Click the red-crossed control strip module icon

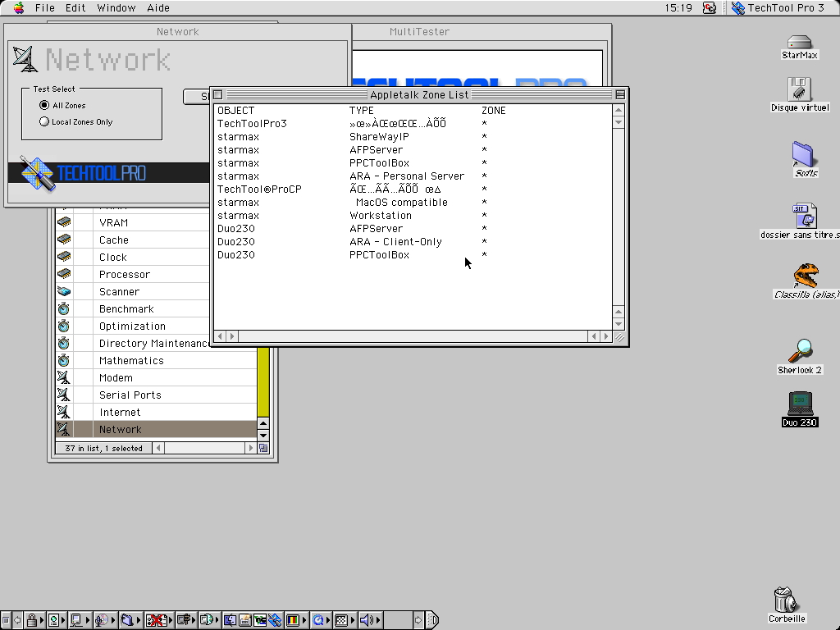(156, 620)
